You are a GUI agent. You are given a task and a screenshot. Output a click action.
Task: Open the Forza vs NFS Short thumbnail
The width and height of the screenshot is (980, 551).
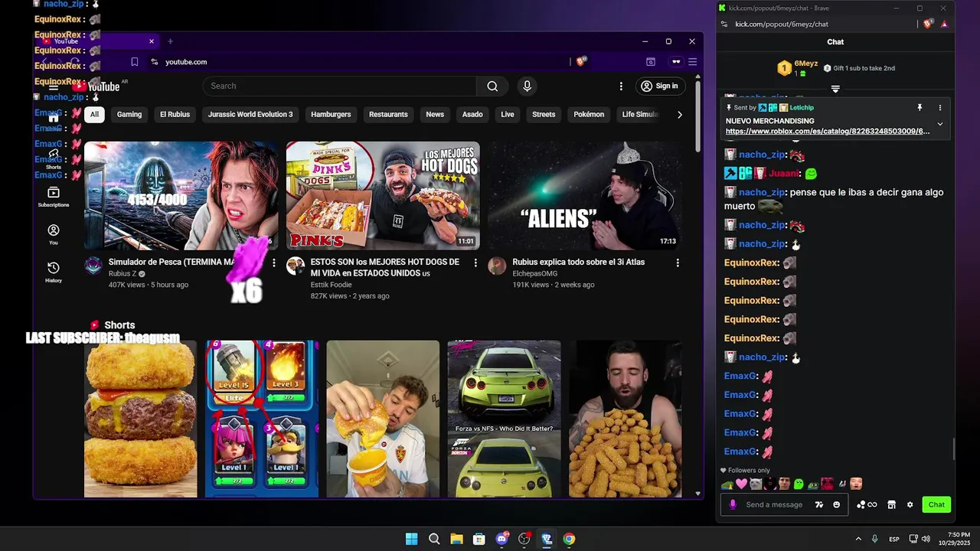pyautogui.click(x=504, y=419)
